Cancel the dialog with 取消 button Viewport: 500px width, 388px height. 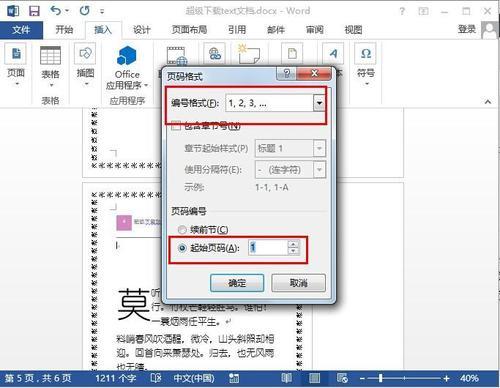click(298, 283)
